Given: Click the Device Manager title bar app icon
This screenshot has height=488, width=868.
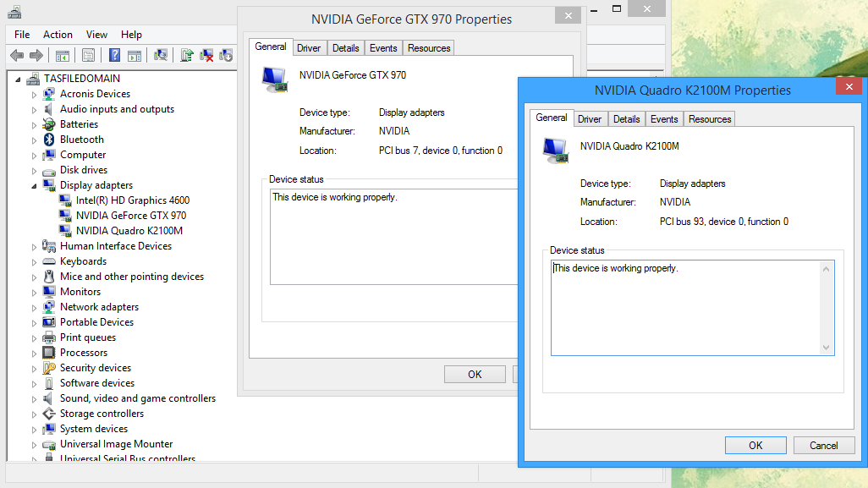Looking at the screenshot, I should (x=14, y=11).
